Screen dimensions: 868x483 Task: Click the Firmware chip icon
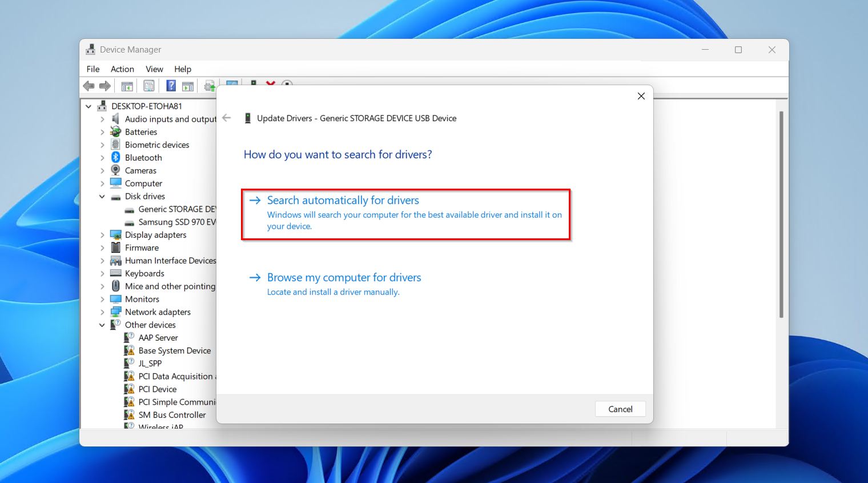point(116,248)
